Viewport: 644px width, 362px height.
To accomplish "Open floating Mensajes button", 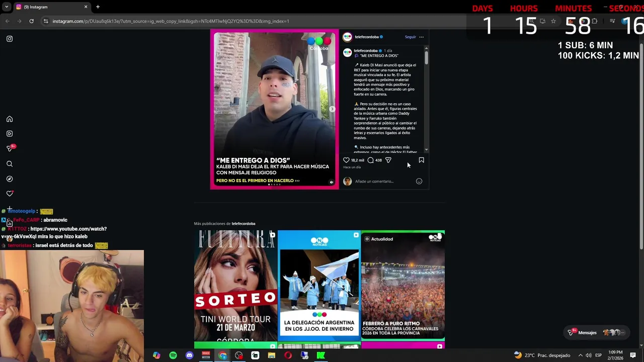I will pyautogui.click(x=596, y=332).
